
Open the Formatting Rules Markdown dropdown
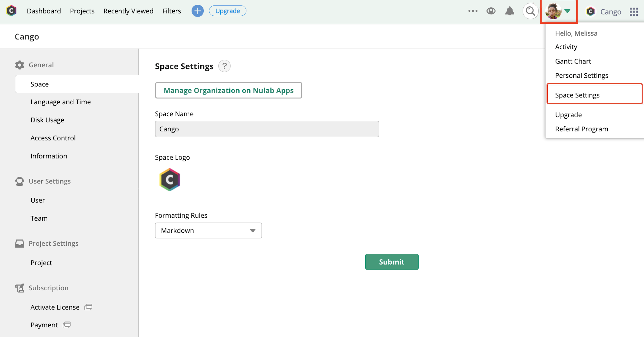click(208, 230)
